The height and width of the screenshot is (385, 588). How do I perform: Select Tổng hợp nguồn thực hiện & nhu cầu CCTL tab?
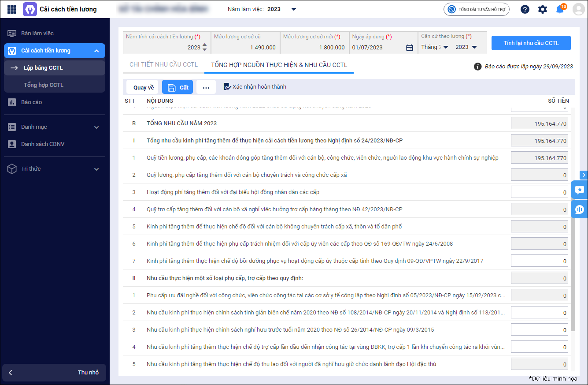[x=279, y=65]
